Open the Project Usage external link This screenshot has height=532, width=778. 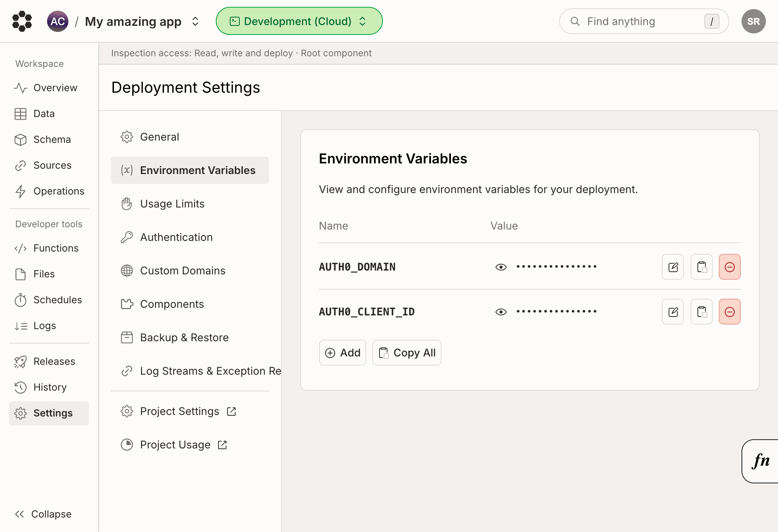click(x=190, y=445)
